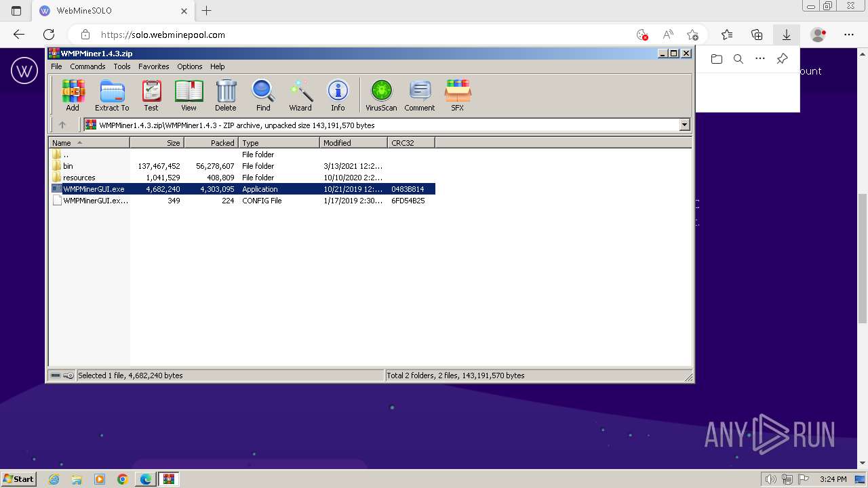This screenshot has height=488, width=868.
Task: Open the Favorites menu
Action: pyautogui.click(x=154, y=66)
